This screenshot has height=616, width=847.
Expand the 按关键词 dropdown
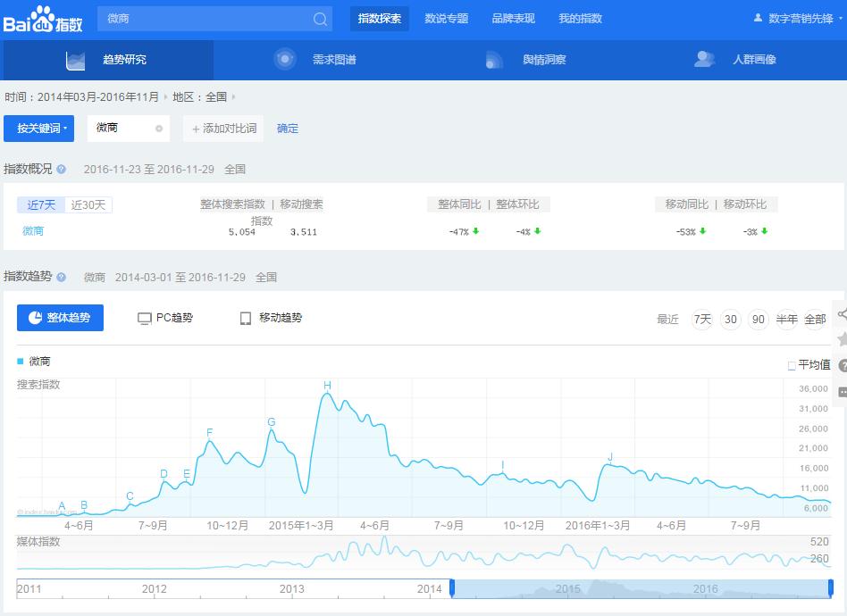point(38,128)
